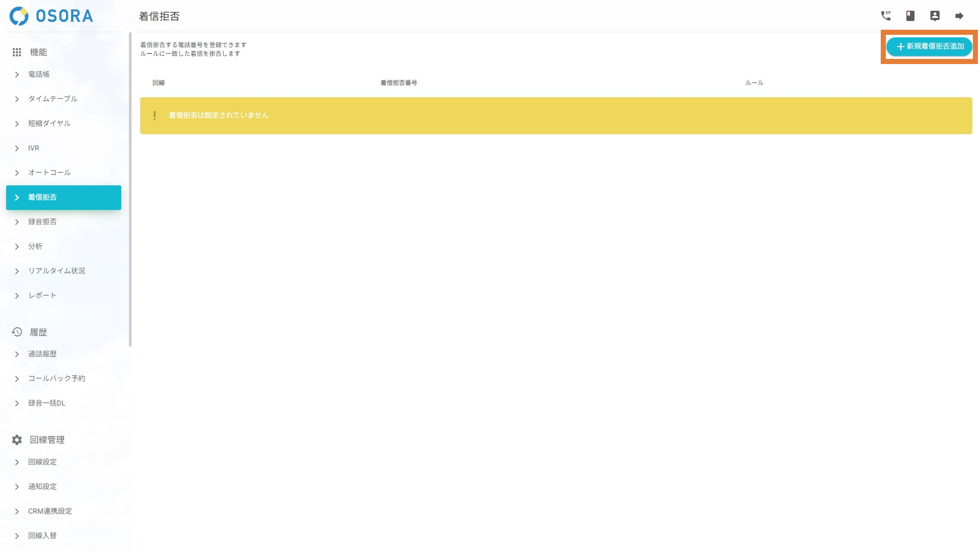Viewport: 980px width, 551px height.
Task: Open the タイムテーブル menu item
Action: pos(53,99)
